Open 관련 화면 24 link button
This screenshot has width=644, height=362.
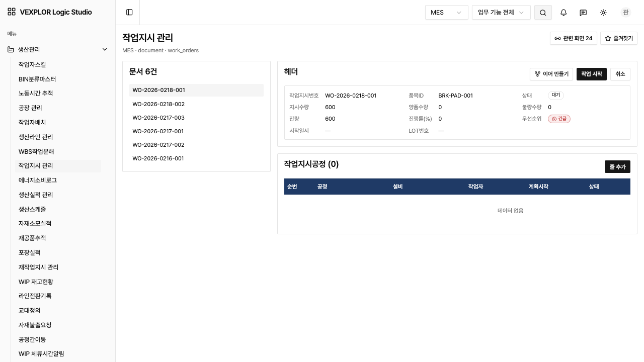573,38
